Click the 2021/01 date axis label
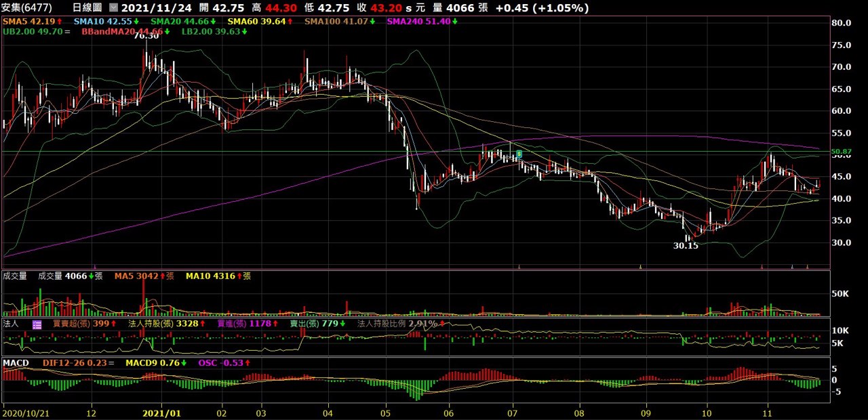The width and height of the screenshot is (868, 420). pyautogui.click(x=162, y=412)
